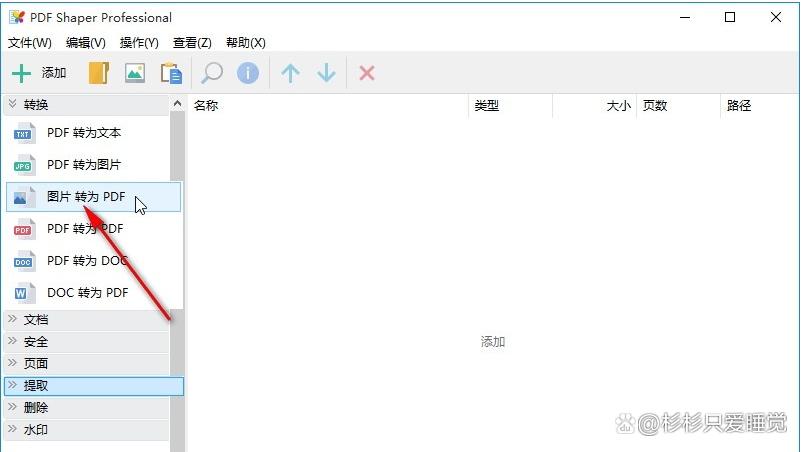
Task: Click the add image toolbar icon
Action: [135, 73]
